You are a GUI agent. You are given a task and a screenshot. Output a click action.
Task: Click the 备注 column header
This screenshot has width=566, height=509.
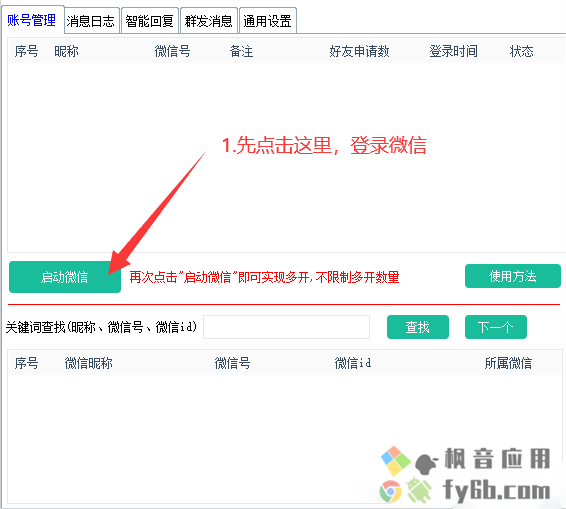[x=241, y=51]
